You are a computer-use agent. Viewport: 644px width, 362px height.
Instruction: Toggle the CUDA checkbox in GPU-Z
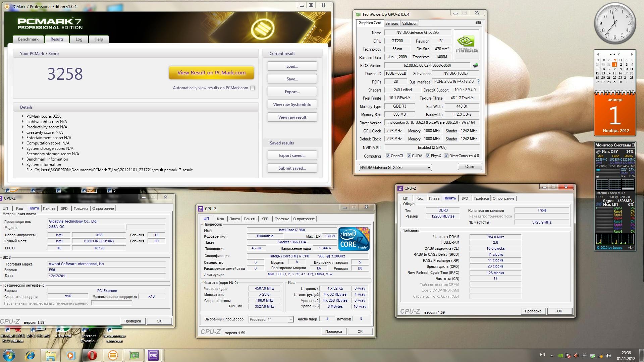click(409, 156)
